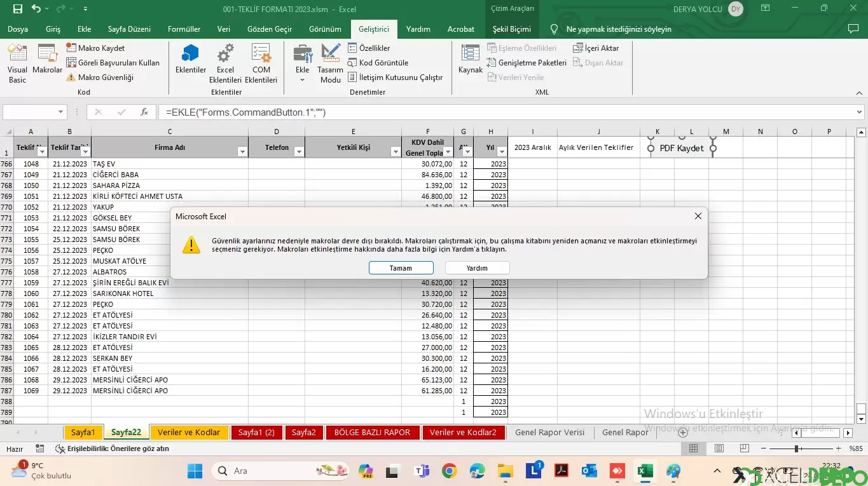Click the PDF Kaydet button on the sheet
Screen dimensions: 868x486
[682, 148]
